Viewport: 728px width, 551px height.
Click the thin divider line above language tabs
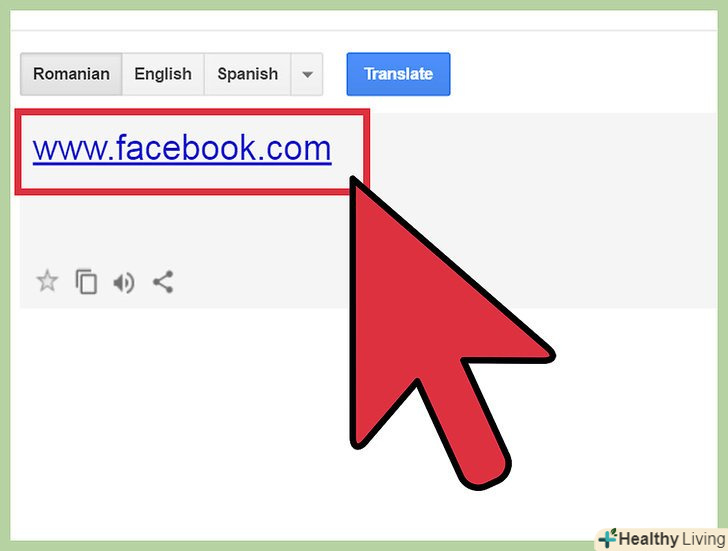point(364,31)
